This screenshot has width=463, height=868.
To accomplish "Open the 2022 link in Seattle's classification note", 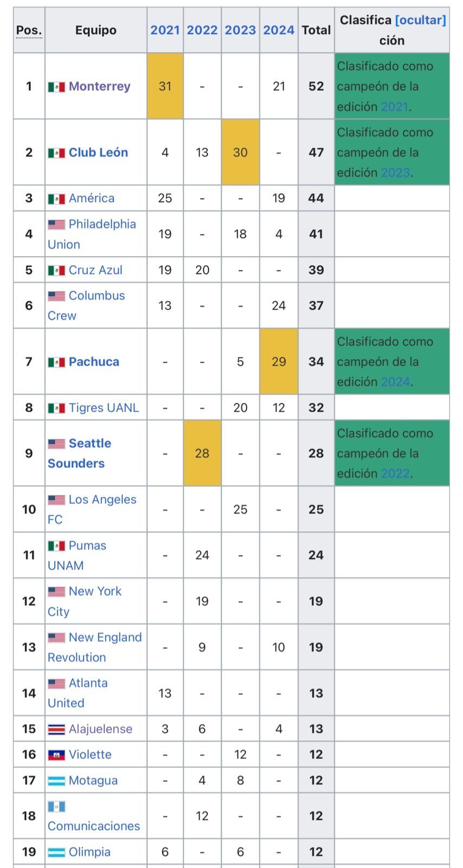I will point(395,474).
